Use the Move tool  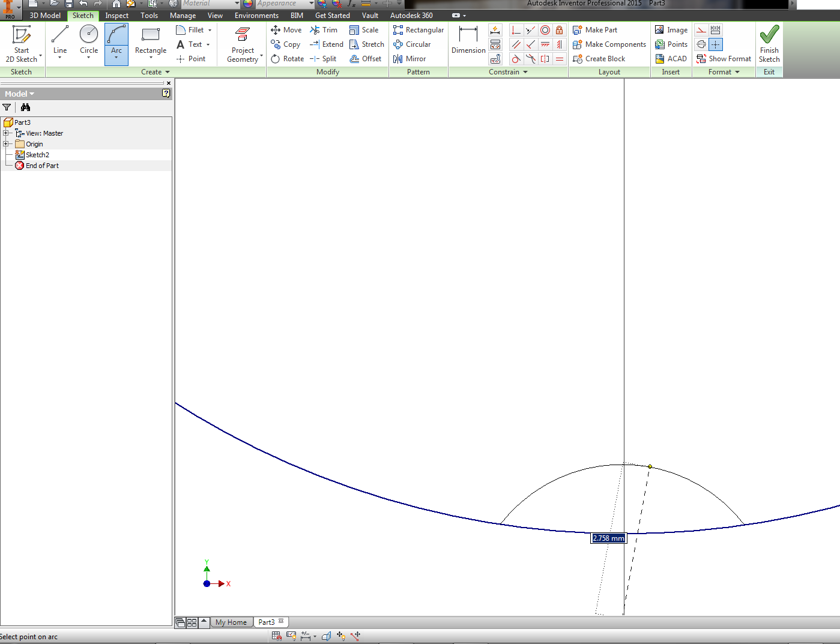pos(286,30)
